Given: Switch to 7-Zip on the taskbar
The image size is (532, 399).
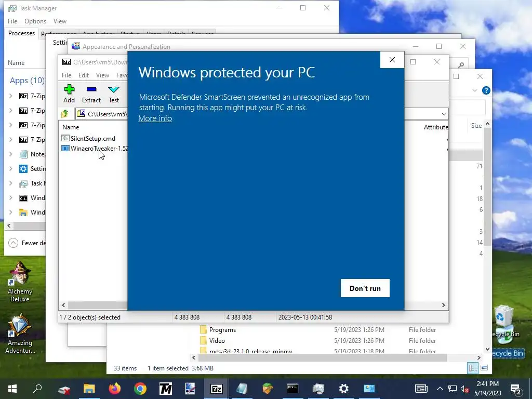Looking at the screenshot, I should 217,389.
